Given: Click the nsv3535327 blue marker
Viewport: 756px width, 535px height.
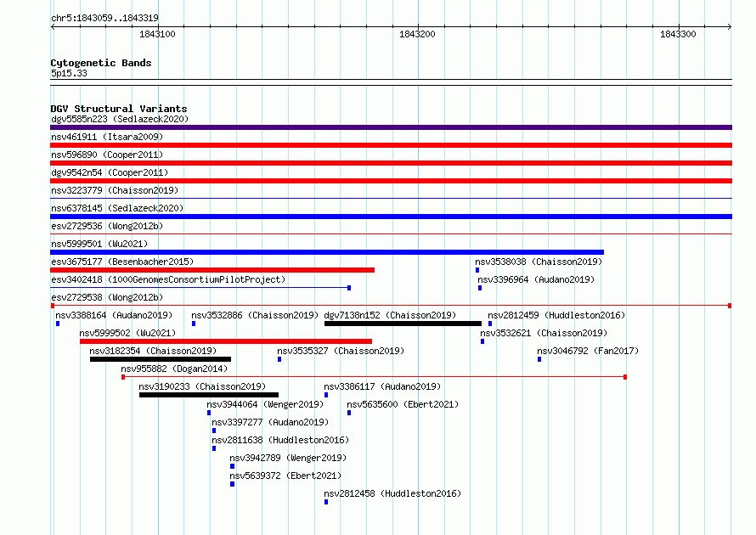Looking at the screenshot, I should (279, 359).
